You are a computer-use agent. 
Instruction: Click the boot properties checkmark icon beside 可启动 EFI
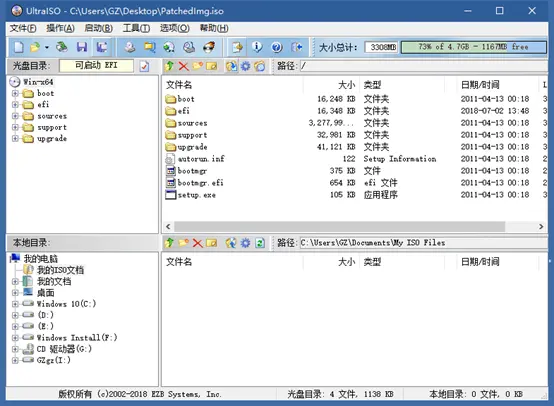144,66
